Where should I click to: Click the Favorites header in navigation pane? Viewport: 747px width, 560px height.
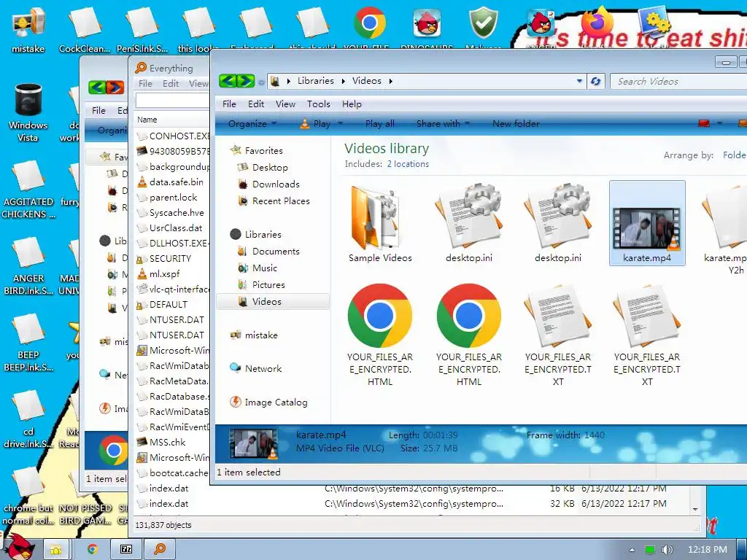tap(263, 150)
